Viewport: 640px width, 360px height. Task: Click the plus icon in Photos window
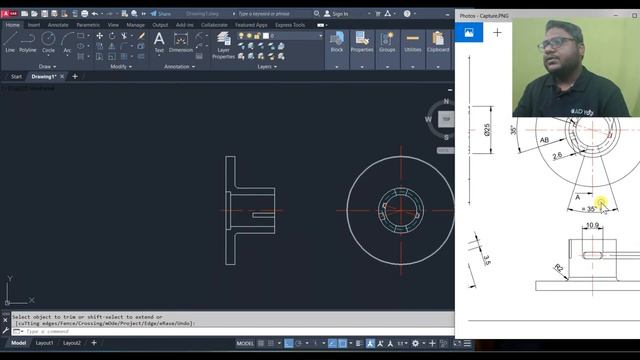497,33
